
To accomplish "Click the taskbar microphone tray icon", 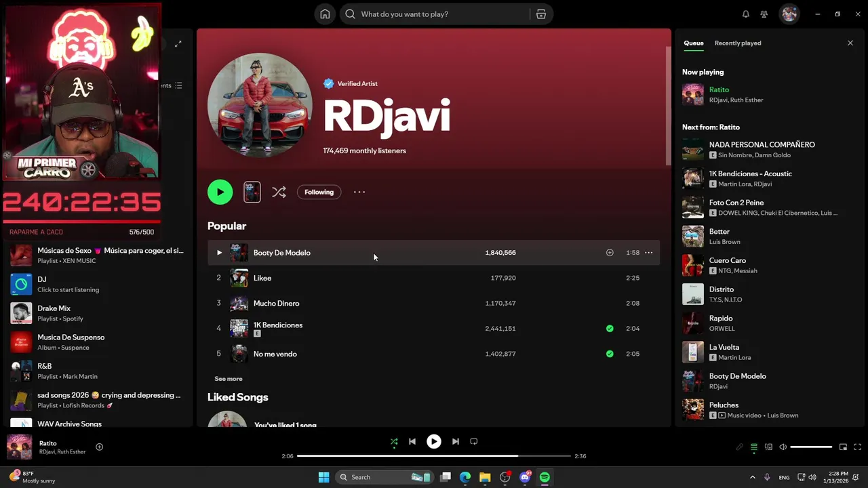I will click(767, 477).
